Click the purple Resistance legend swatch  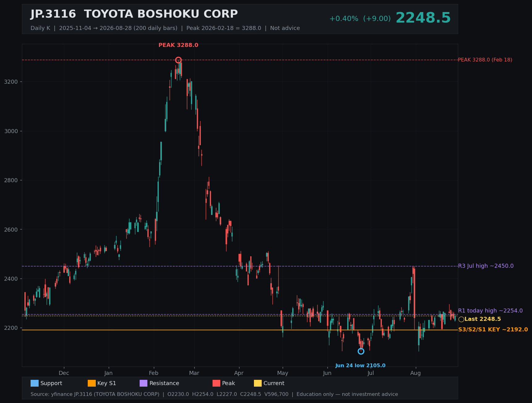point(144,383)
